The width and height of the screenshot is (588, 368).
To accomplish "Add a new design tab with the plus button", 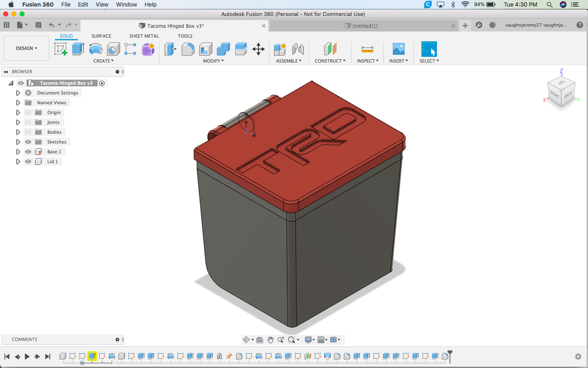I will tap(465, 25).
